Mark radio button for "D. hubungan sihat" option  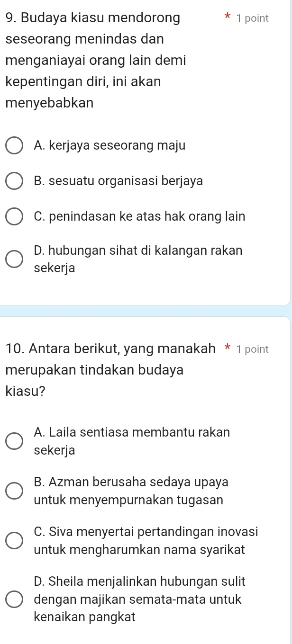coord(14,259)
